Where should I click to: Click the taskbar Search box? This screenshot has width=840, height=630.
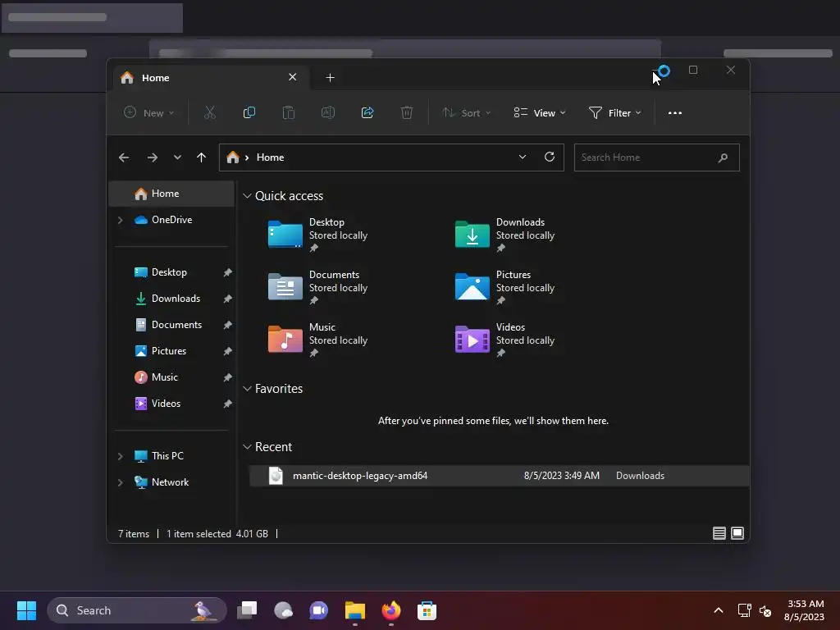137,610
